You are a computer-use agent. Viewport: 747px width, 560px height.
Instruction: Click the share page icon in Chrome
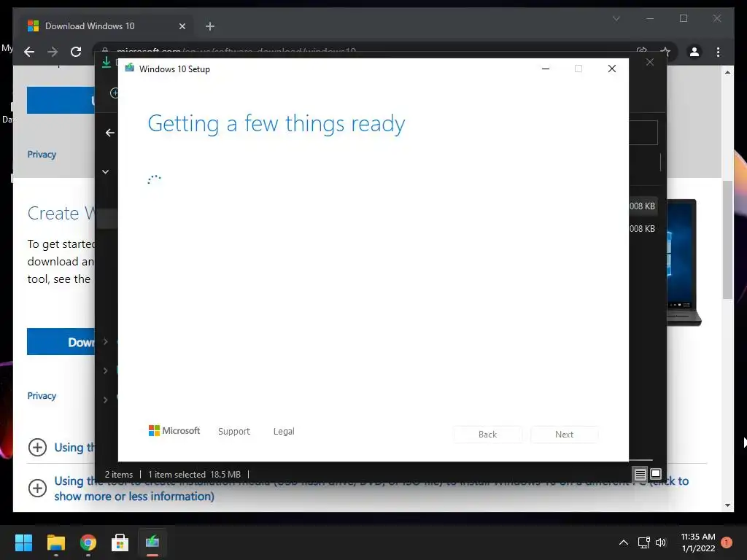642,51
